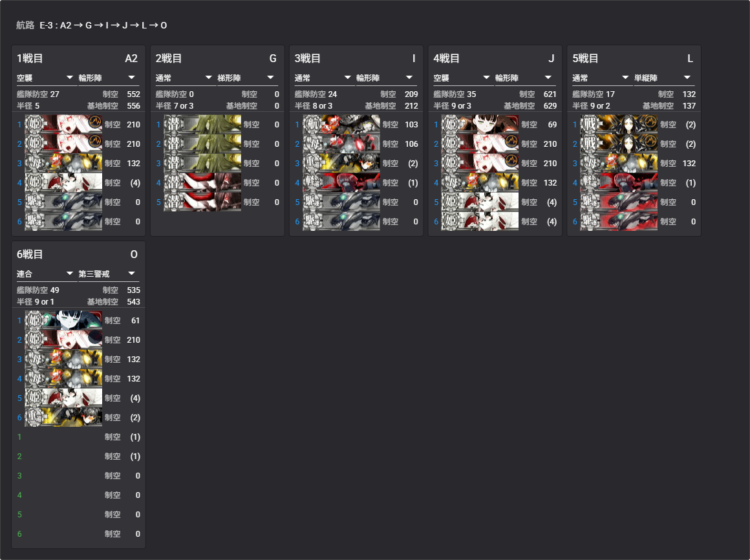Image resolution: width=750 pixels, height=560 pixels.
Task: Click the 航路 E-3 route text
Action: coord(91,25)
